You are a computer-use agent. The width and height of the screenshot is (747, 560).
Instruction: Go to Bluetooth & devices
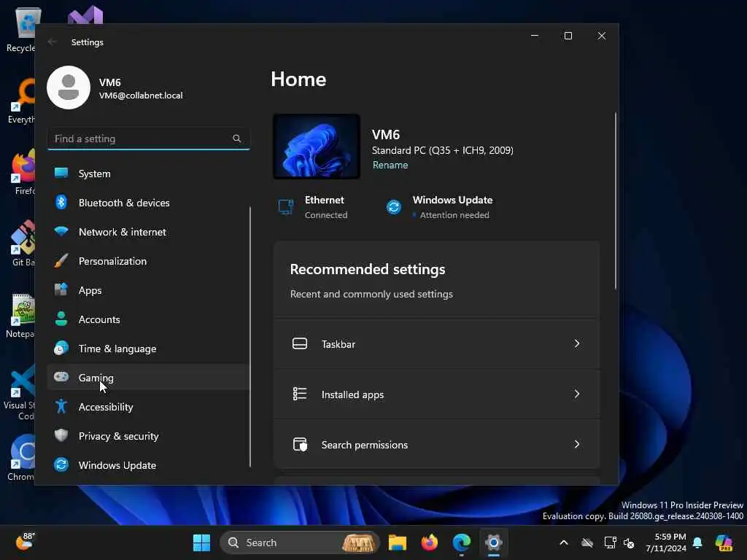pyautogui.click(x=149, y=203)
